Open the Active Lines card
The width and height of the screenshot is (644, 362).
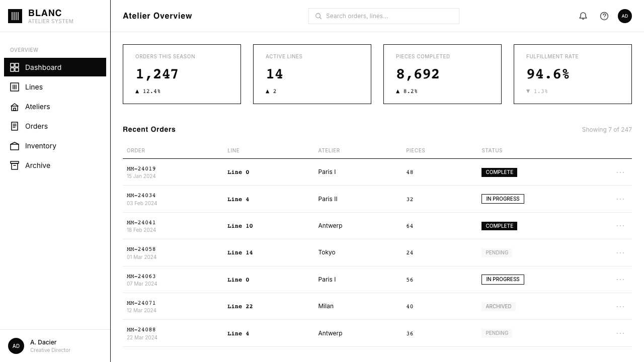[x=312, y=74]
